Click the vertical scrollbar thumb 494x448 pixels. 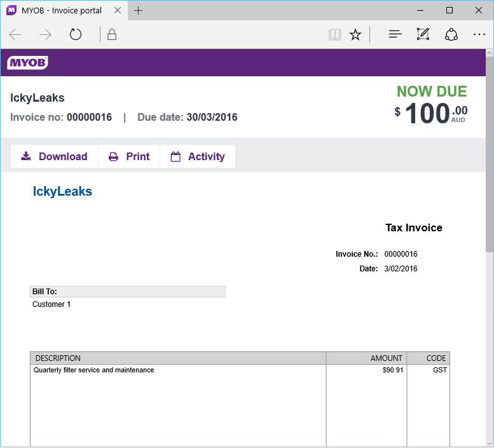(489, 153)
